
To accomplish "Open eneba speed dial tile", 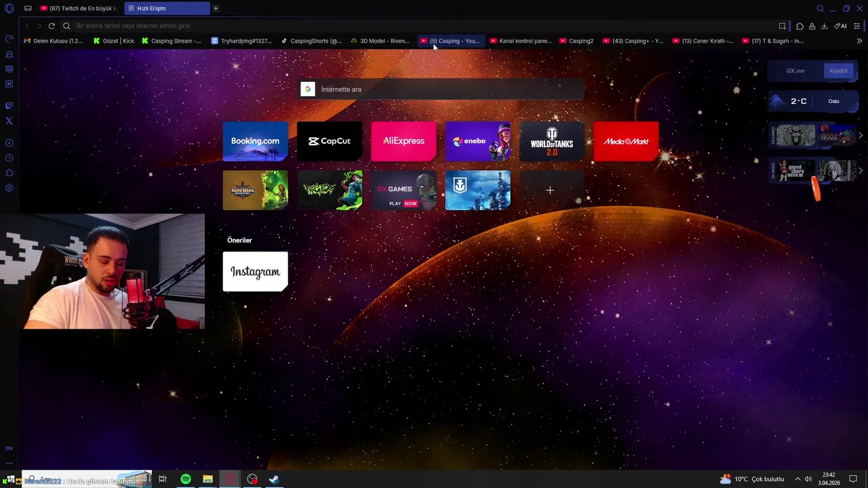I will [x=477, y=141].
